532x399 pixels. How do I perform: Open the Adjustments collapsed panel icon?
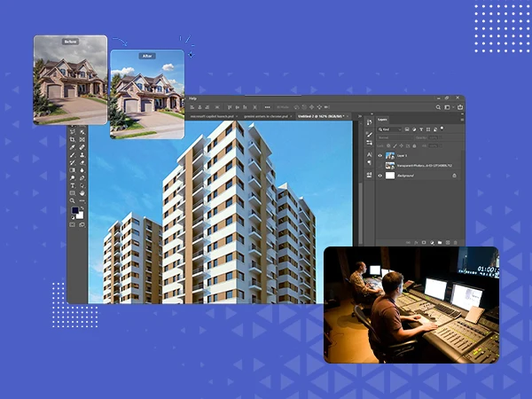click(x=369, y=143)
